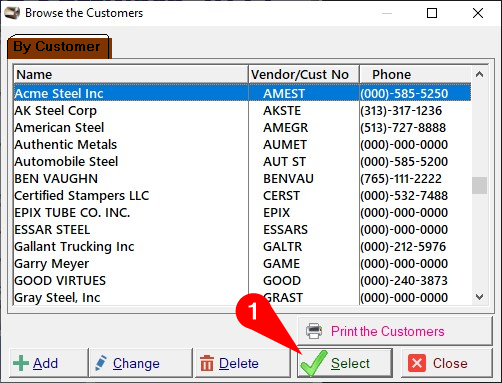Click phone number (000)-212-5976
502x383 pixels.
coord(403,246)
